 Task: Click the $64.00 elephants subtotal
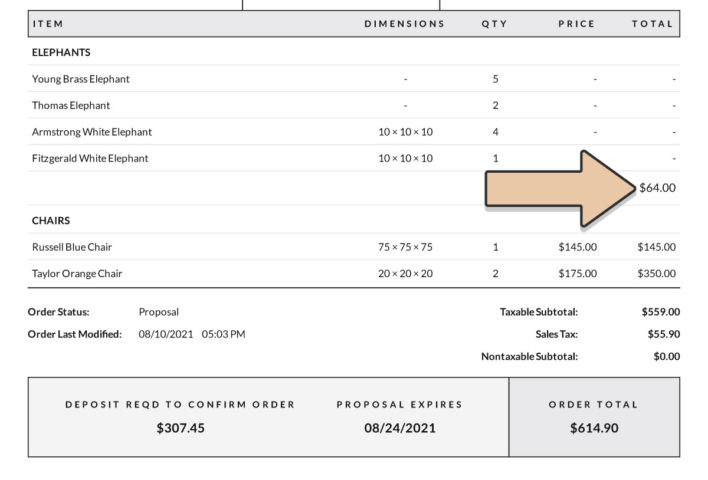(x=657, y=187)
